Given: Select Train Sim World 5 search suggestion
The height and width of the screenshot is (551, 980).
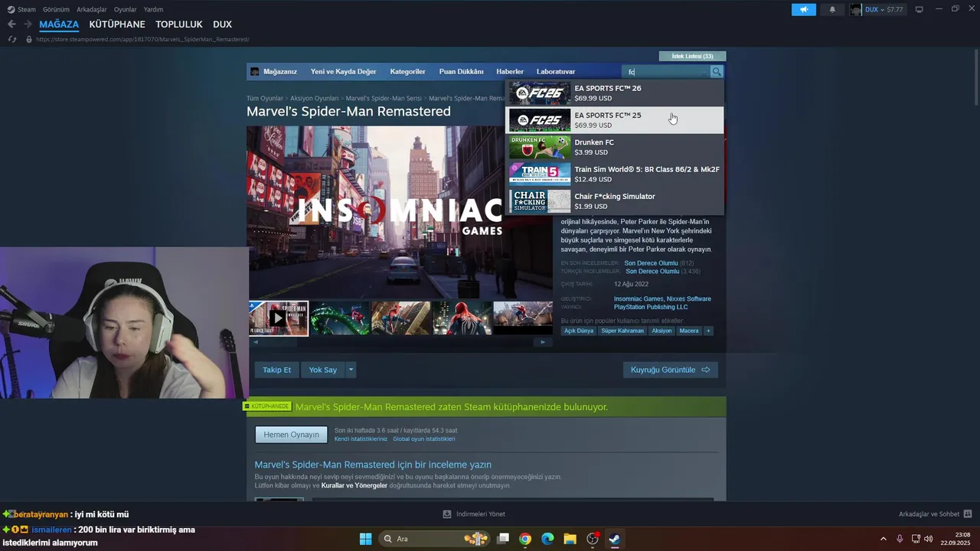Looking at the screenshot, I should coord(614,174).
